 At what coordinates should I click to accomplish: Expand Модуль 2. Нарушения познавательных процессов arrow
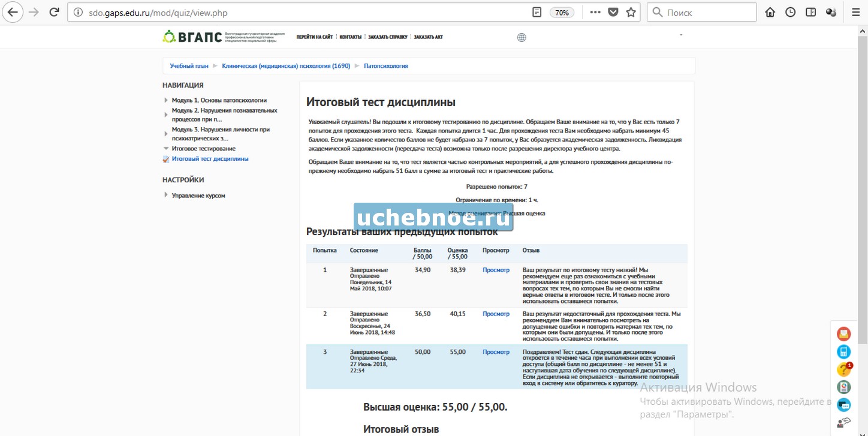166,114
